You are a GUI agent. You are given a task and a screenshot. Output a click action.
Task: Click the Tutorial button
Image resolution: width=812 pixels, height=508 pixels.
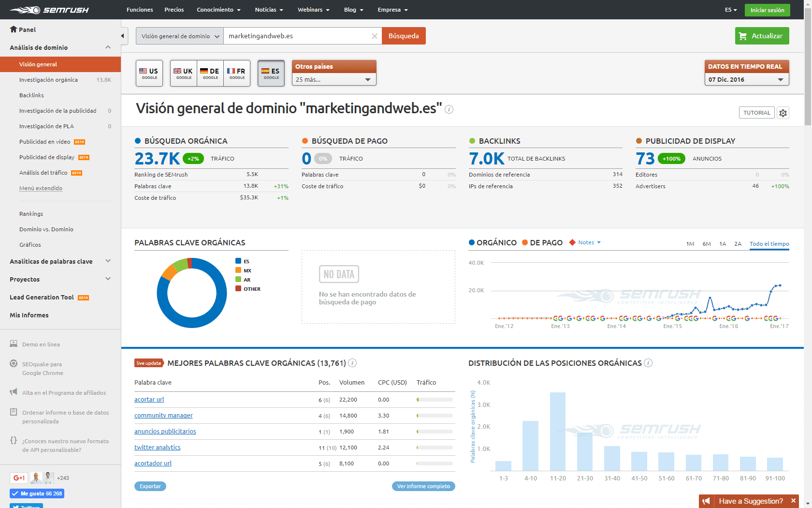[756, 113]
